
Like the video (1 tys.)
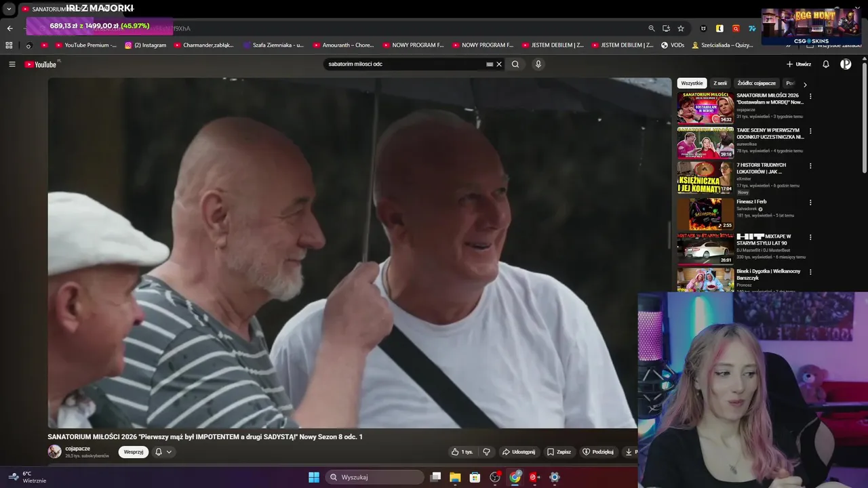pos(462,452)
